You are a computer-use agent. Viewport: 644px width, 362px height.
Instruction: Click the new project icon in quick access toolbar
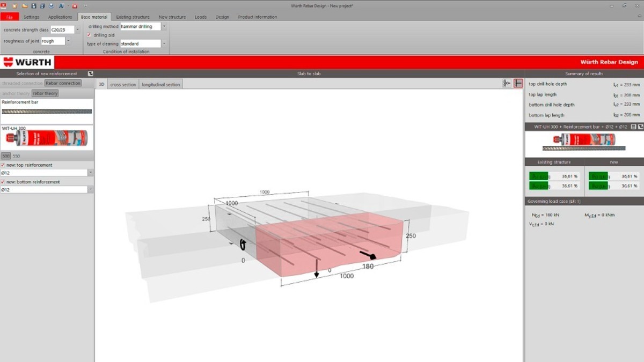click(x=15, y=6)
